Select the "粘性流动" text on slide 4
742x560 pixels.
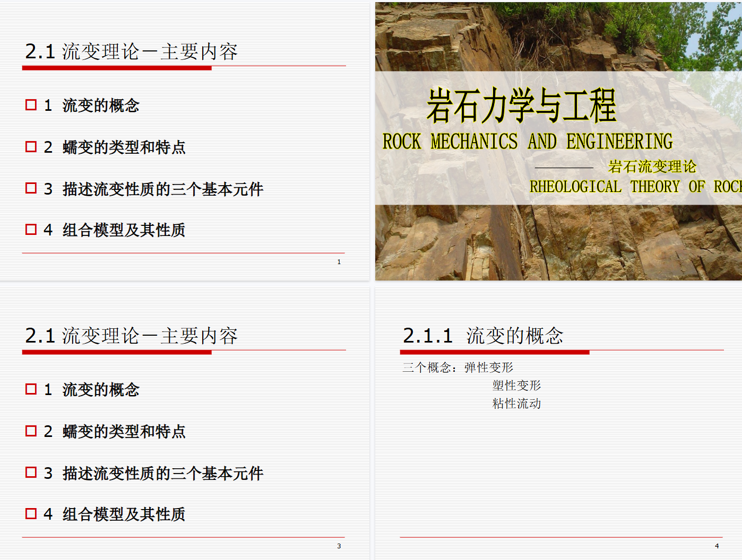(x=516, y=404)
